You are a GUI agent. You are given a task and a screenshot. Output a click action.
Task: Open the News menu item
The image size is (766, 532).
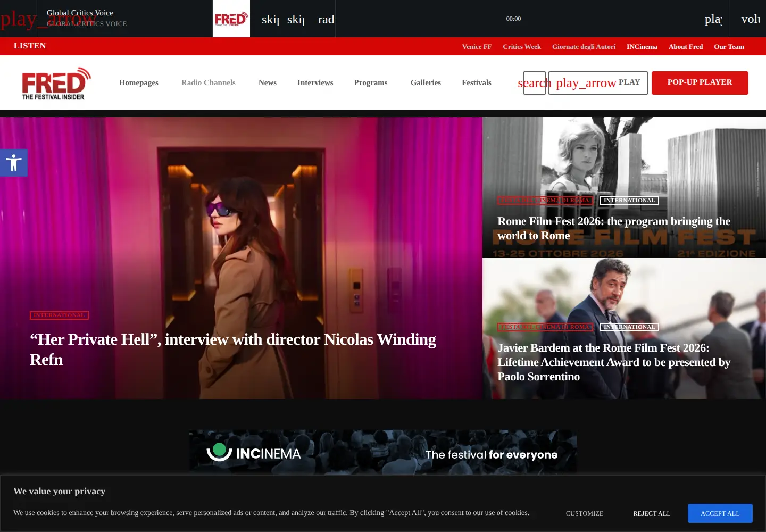pyautogui.click(x=268, y=82)
